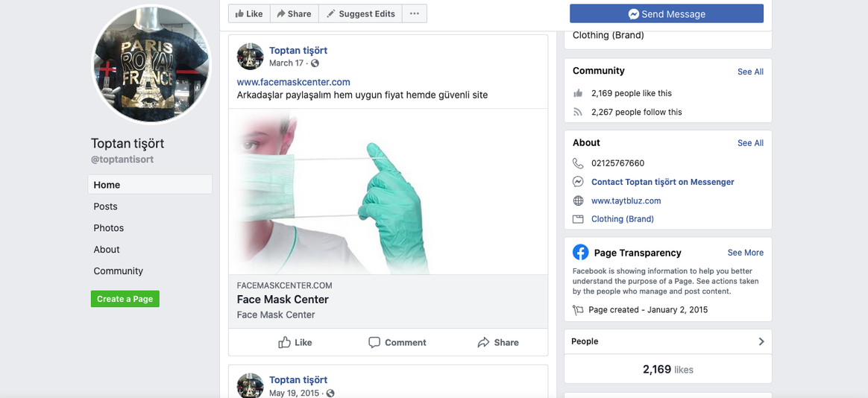Click globe privacy icon beside May 19, 2015
Viewport: 868px width, 398px height.
click(330, 393)
